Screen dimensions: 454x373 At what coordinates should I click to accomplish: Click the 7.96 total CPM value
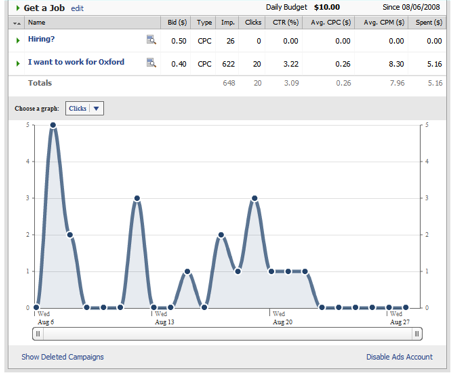tap(397, 83)
